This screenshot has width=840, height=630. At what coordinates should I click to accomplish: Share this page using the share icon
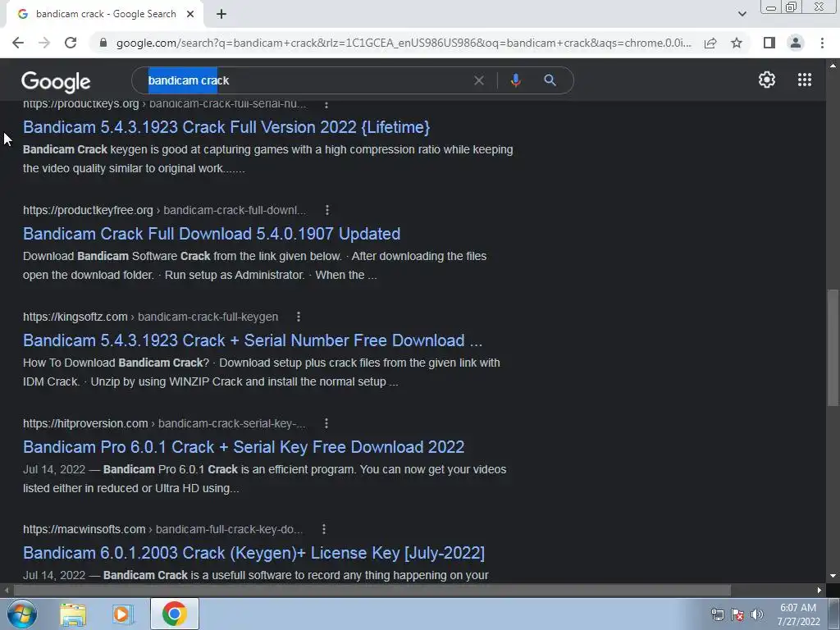(710, 43)
